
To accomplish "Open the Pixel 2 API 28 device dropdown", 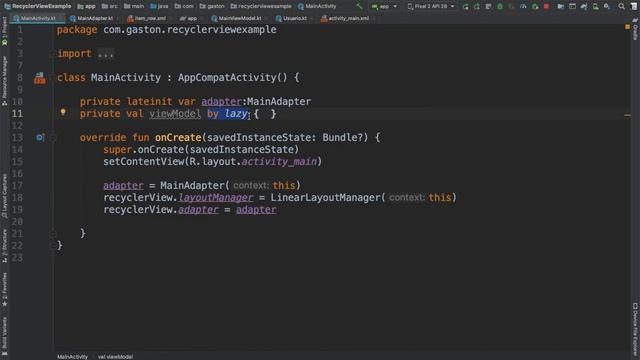I will click(x=431, y=6).
